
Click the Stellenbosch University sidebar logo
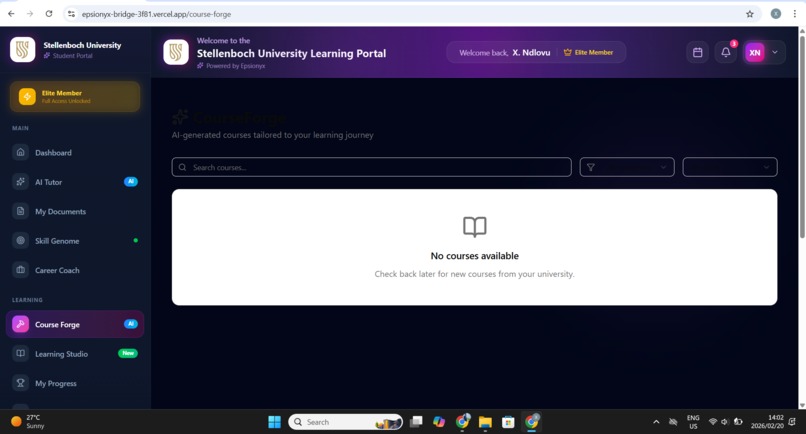(23, 50)
